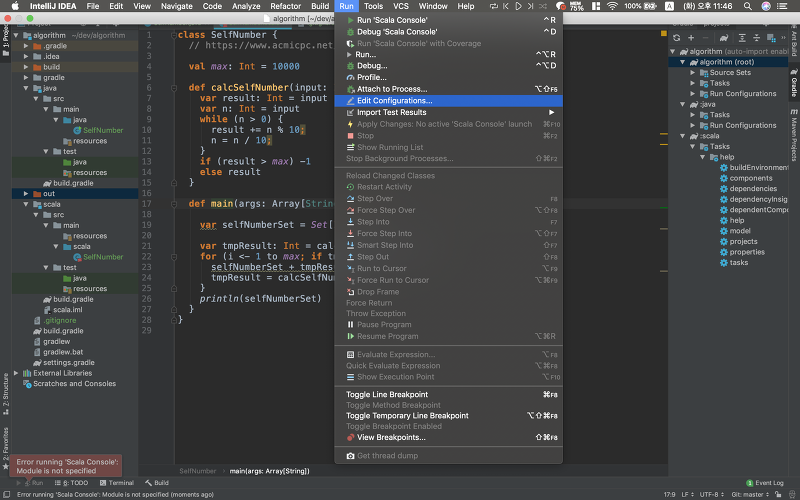Image resolution: width=800 pixels, height=500 pixels.
Task: Open the Terminal tool window
Action: click(x=117, y=483)
